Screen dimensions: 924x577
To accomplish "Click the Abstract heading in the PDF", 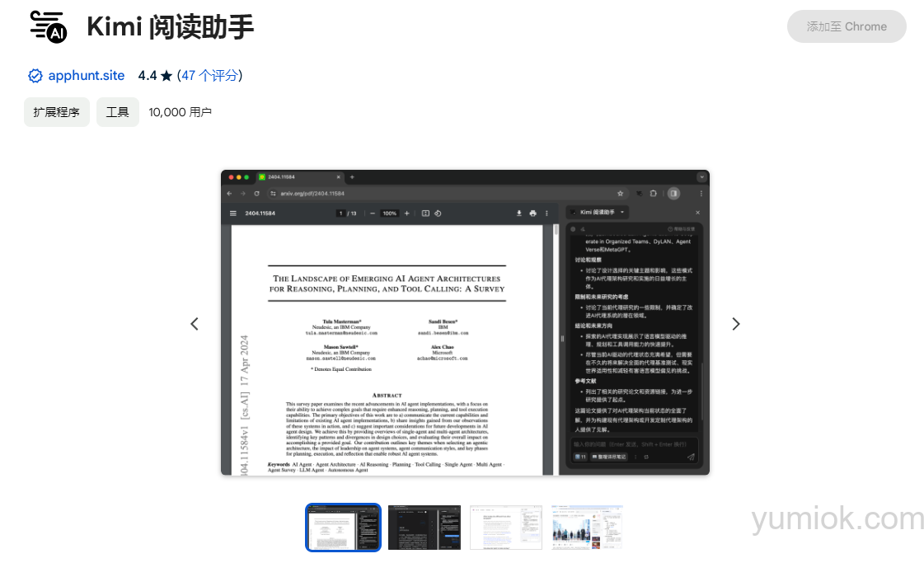I will click(387, 396).
